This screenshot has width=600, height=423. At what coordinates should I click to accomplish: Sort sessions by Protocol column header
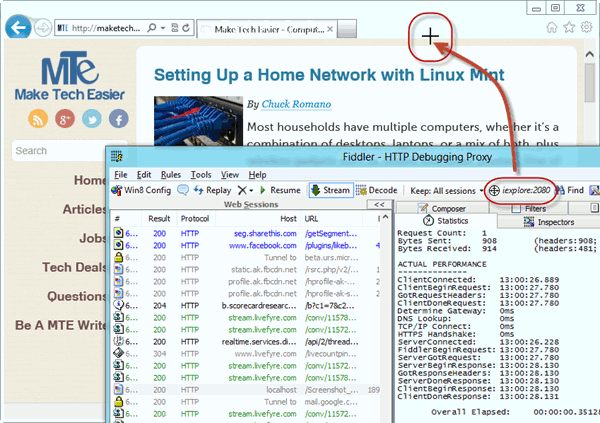coord(195,219)
